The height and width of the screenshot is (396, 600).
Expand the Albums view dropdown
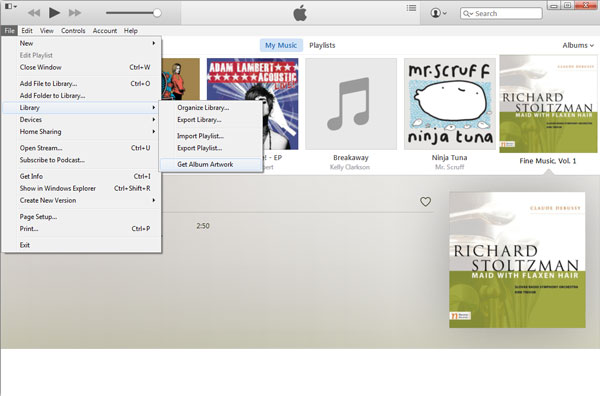(578, 45)
